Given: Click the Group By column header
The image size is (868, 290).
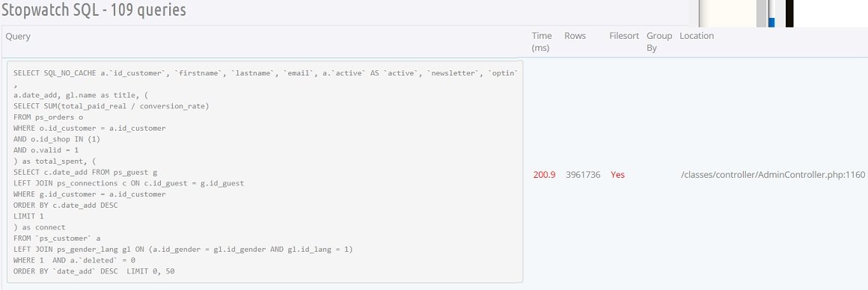Looking at the screenshot, I should click(x=658, y=42).
